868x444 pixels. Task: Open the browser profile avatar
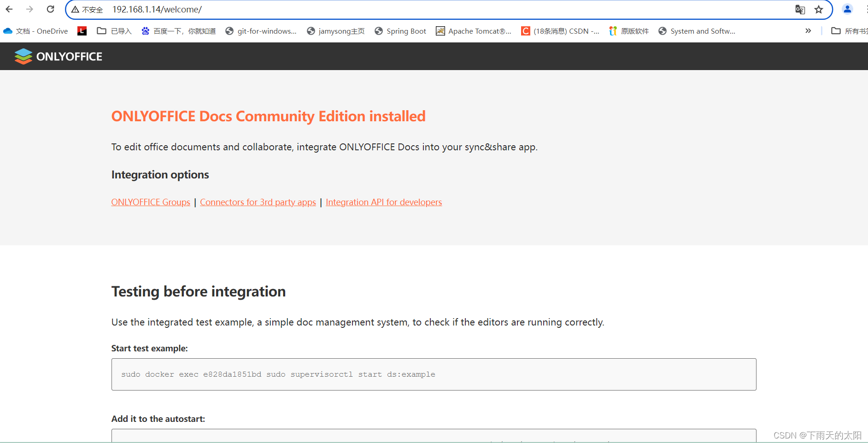847,9
